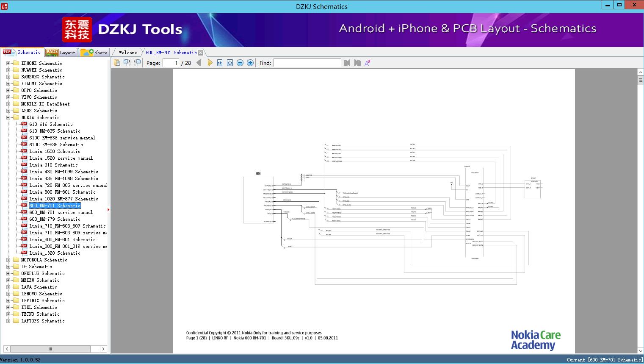Collapse the NOKIA Schematic folder

click(8, 117)
